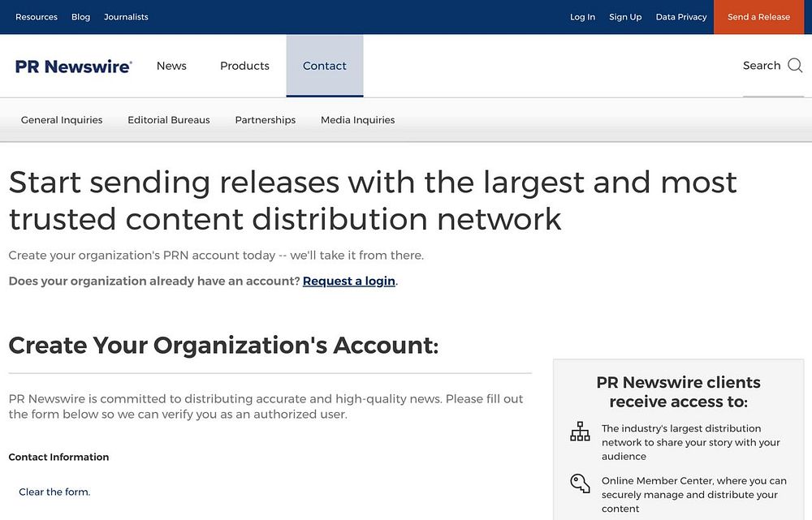Select the Contact menu tab
The width and height of the screenshot is (812, 520).
pyautogui.click(x=325, y=66)
